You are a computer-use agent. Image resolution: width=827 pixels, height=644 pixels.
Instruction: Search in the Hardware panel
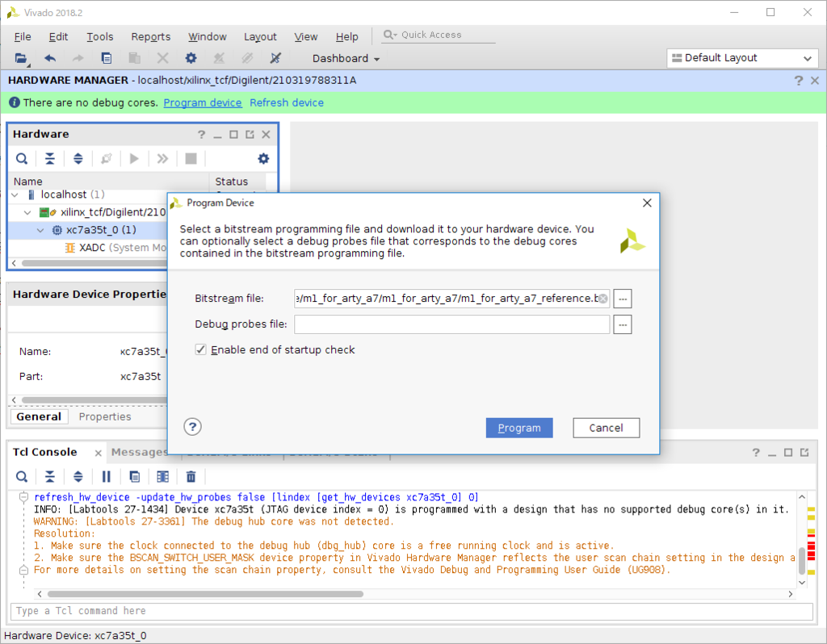[22, 159]
